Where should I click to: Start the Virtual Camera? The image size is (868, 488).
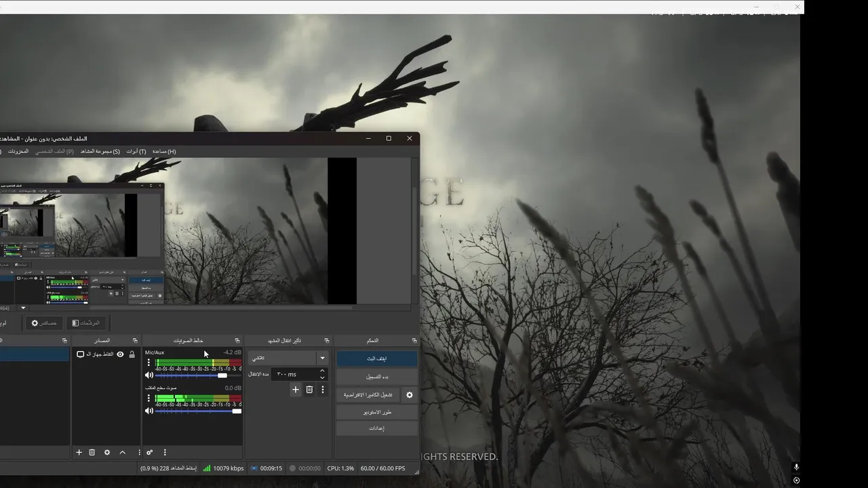[x=368, y=394]
